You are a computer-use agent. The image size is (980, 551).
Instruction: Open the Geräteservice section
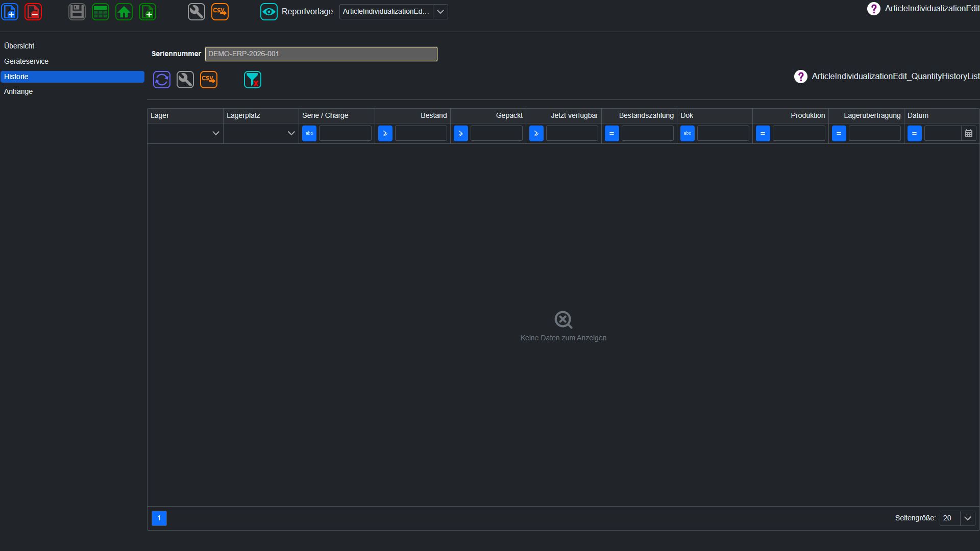(72, 61)
